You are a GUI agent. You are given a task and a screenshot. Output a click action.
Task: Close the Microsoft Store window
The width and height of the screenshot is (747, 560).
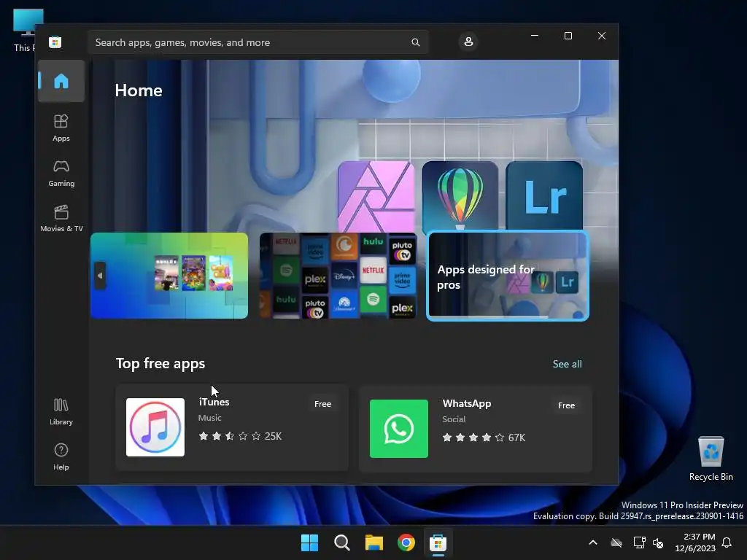click(602, 36)
